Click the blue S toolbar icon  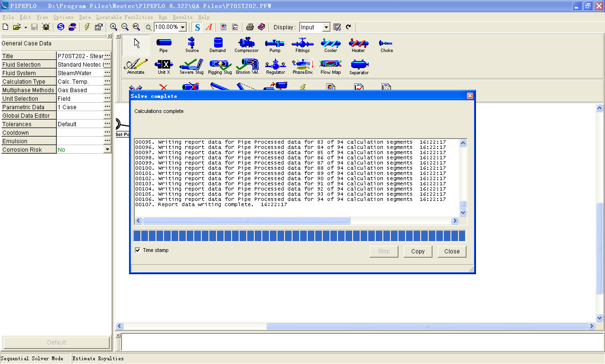tap(198, 27)
